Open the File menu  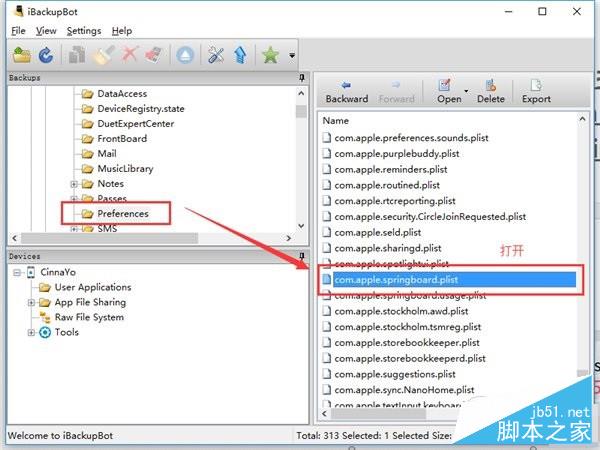point(18,31)
